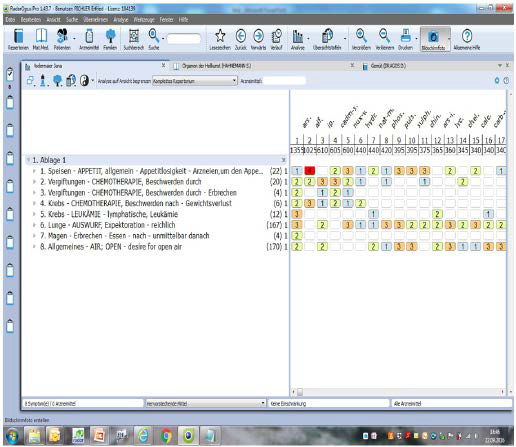Viewport: 516px width, 447px height.
Task: Open PowerPoint from the taskbar
Action: [99, 436]
